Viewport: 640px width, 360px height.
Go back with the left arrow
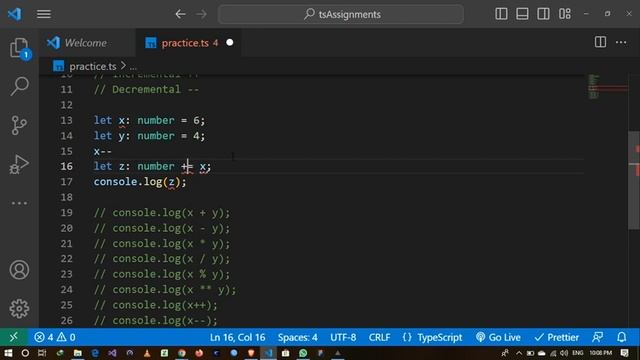coord(180,14)
